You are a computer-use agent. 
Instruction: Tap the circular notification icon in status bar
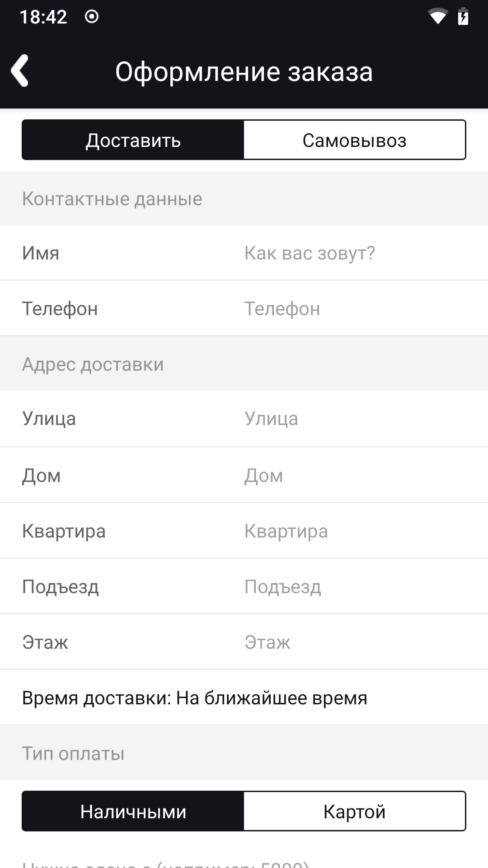92,17
